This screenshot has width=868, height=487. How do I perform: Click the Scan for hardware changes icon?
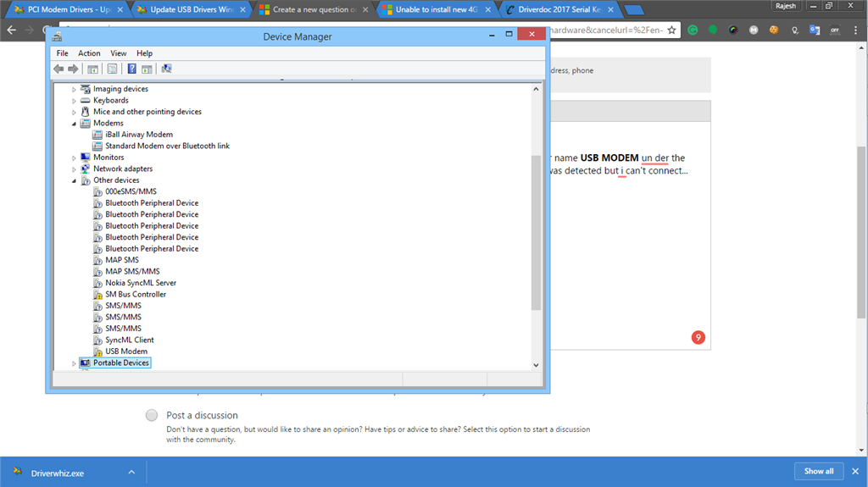(x=166, y=69)
